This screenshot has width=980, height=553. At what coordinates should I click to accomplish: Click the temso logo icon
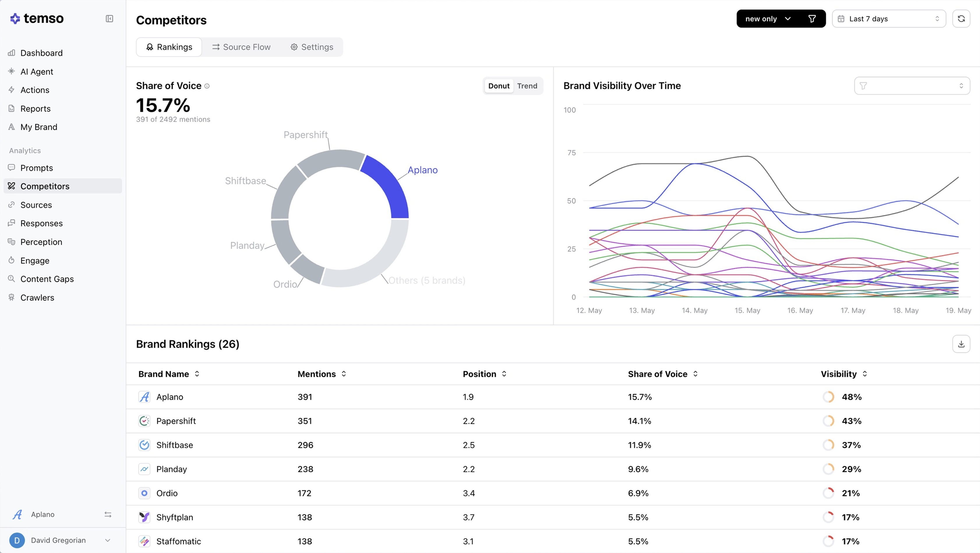[15, 19]
